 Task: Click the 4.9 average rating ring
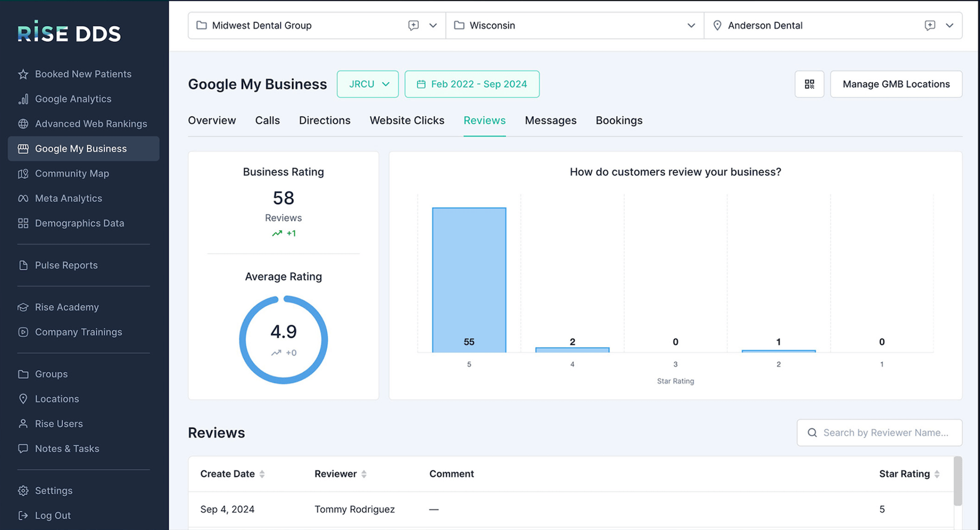pyautogui.click(x=284, y=339)
